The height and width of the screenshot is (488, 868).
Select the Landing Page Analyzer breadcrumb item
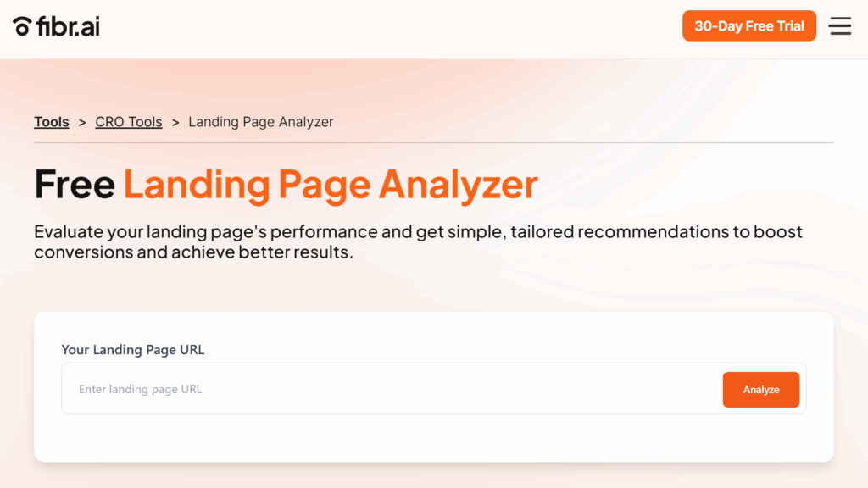pos(261,122)
